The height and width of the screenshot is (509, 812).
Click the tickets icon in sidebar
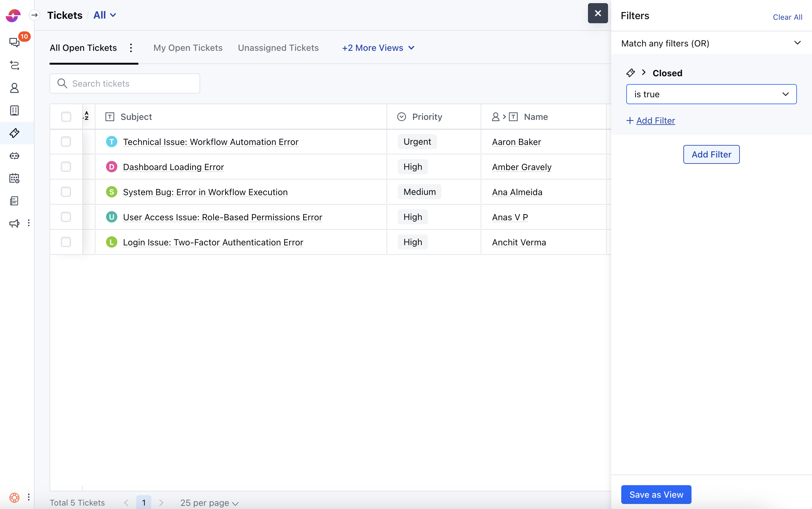(x=14, y=133)
